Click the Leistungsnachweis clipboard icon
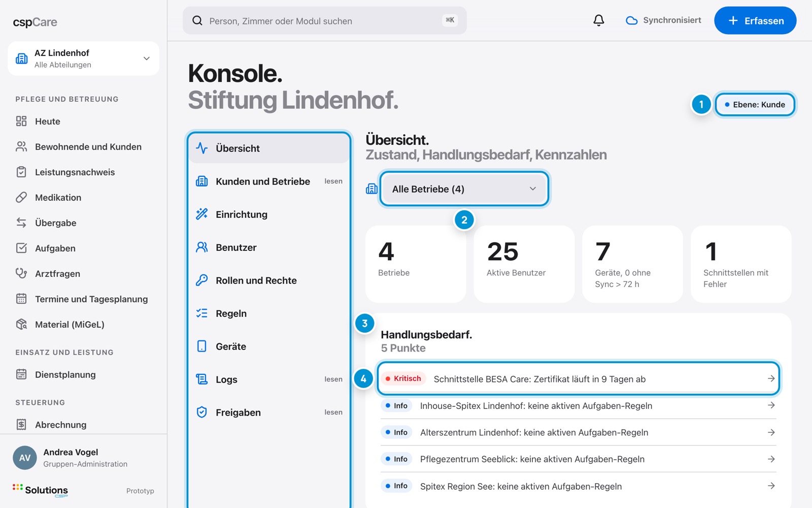The image size is (812, 508). [x=21, y=172]
